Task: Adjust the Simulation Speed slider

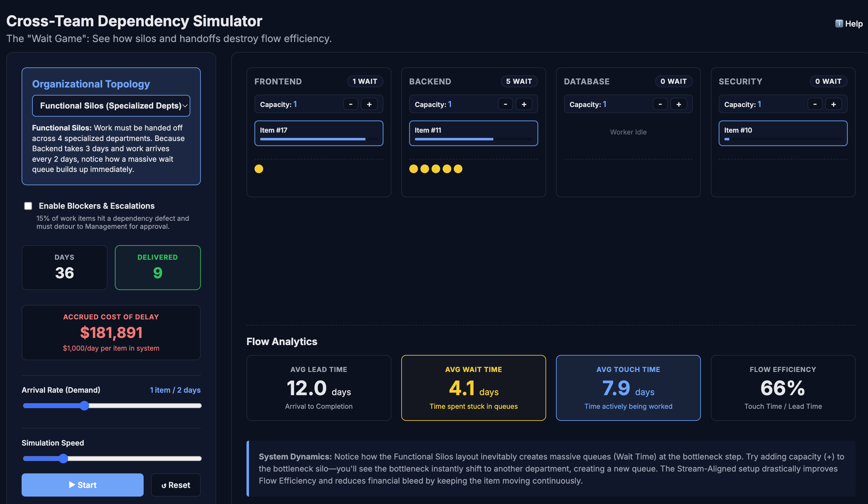Action: 112,458
